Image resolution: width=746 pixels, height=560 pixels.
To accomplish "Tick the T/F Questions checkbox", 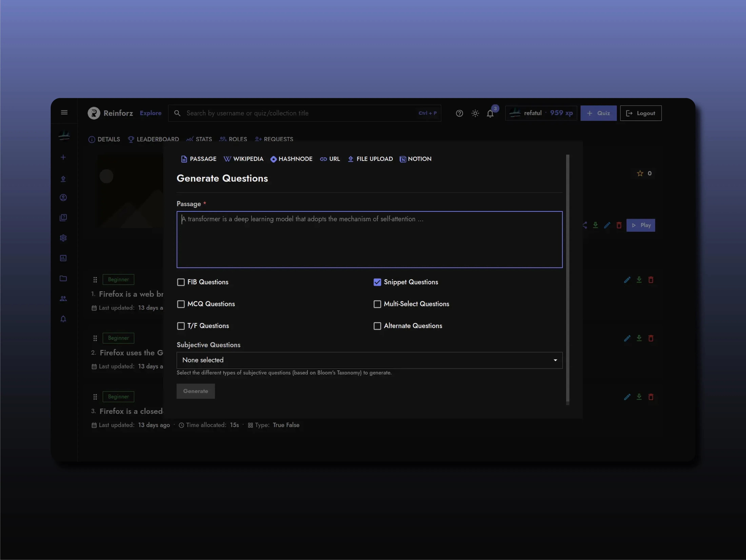I will coord(181,326).
